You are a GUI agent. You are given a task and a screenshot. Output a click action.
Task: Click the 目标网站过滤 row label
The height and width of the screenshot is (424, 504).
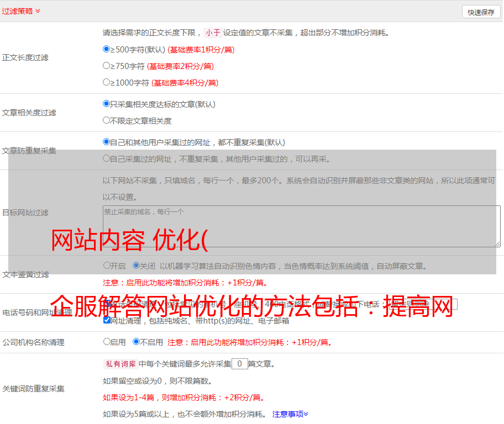point(25,213)
